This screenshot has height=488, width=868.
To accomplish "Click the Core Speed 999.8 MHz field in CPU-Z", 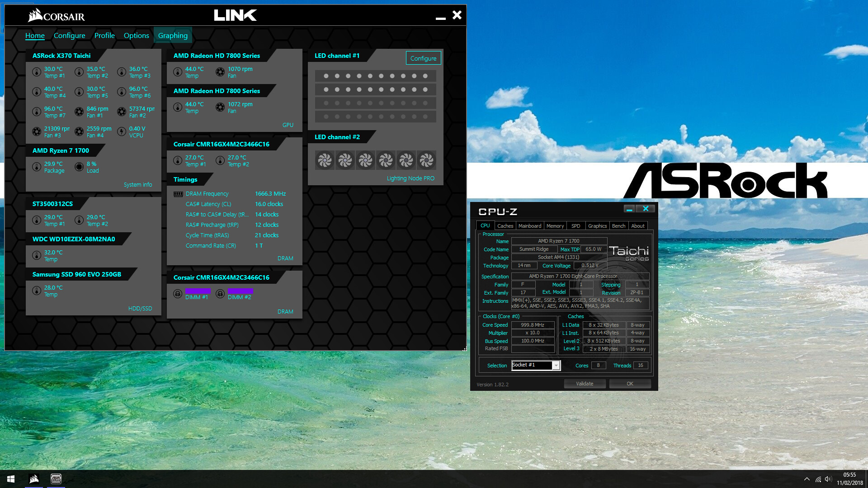I will 533,325.
